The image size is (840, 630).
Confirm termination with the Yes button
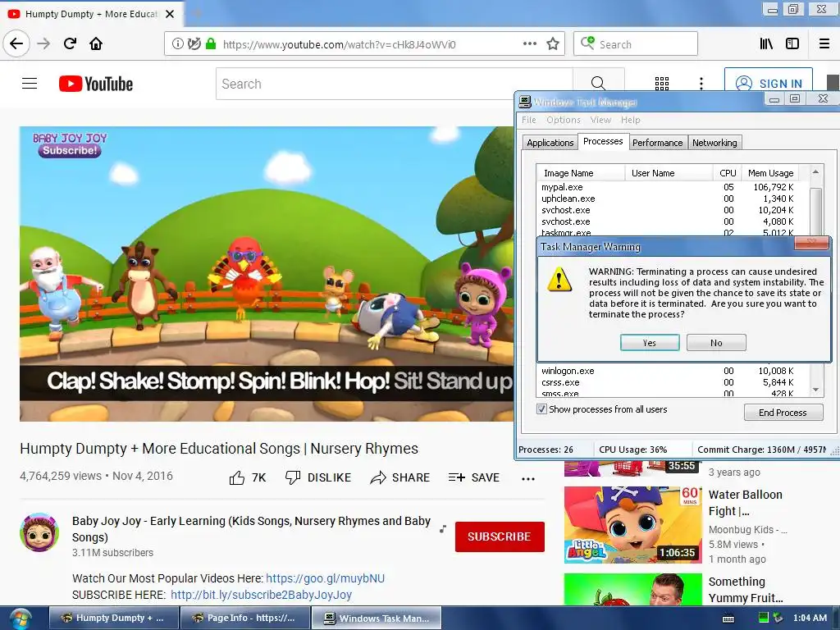650,343
